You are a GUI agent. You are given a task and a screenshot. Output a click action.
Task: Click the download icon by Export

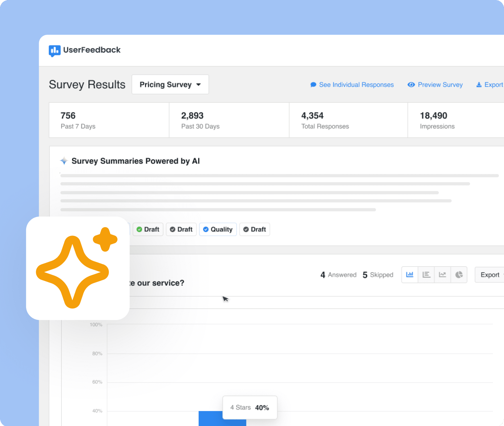(479, 85)
